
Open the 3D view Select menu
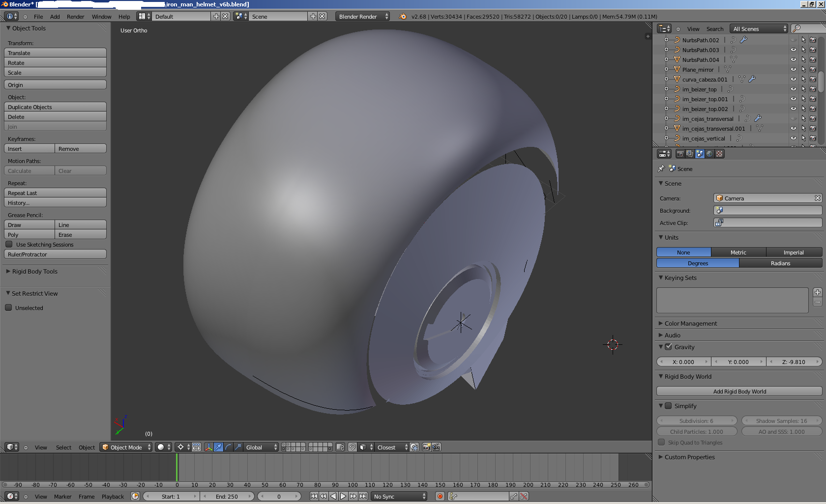[63, 447]
